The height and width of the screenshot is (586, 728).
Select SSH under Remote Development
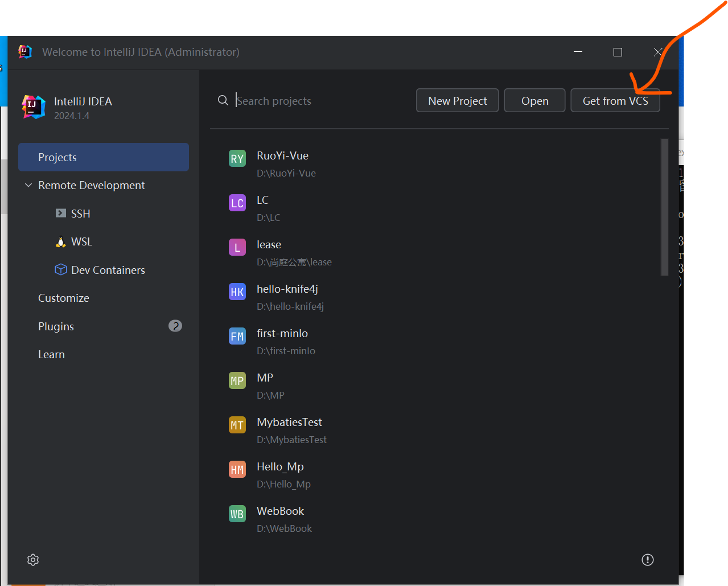81,214
